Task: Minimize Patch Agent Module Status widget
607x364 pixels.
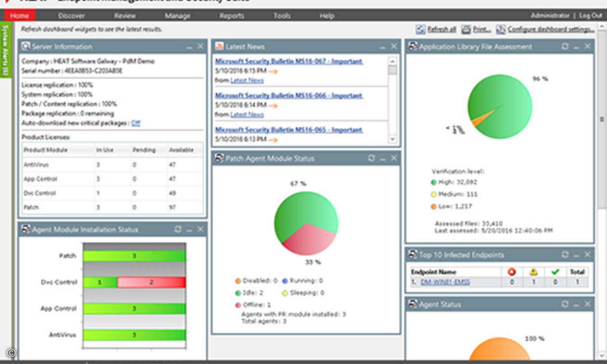Action: pyautogui.click(x=382, y=158)
